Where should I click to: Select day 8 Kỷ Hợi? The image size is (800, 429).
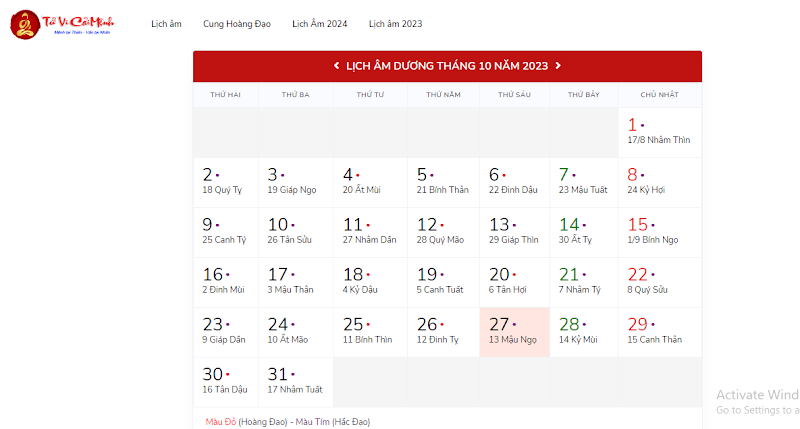660,182
